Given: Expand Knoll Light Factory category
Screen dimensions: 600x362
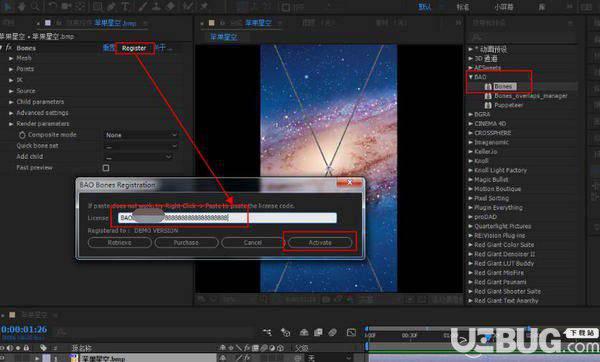Looking at the screenshot, I should (471, 170).
